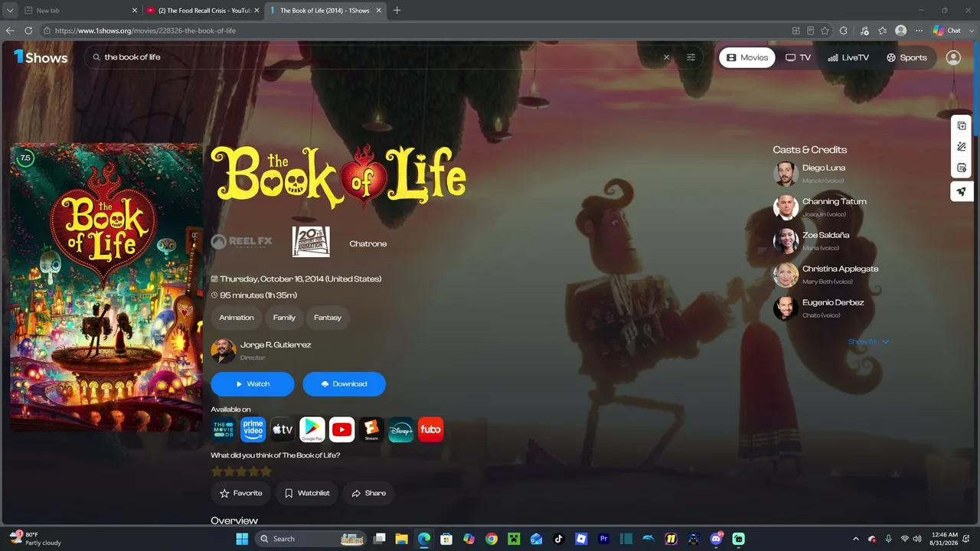Click the Chatrone production company
This screenshot has height=551, width=980.
point(368,244)
